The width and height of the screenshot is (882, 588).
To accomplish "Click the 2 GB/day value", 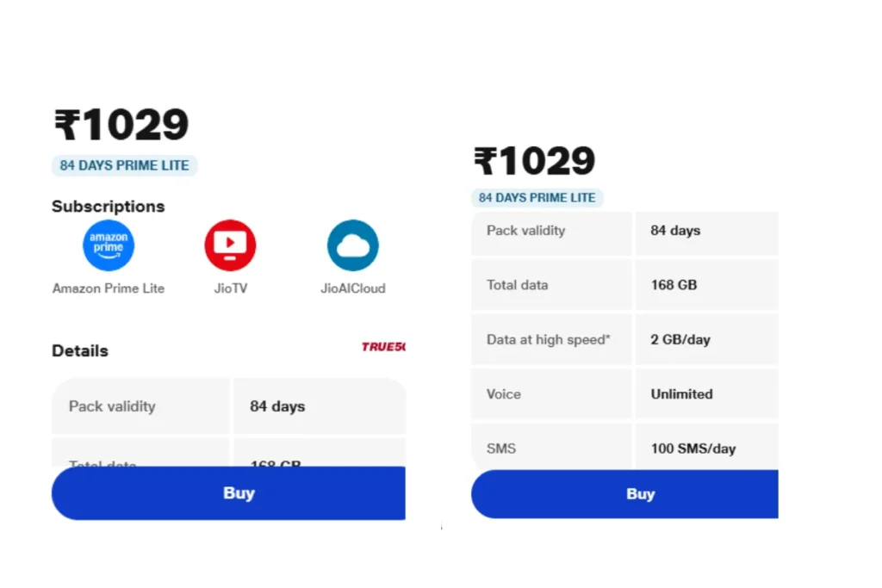I will 680,339.
